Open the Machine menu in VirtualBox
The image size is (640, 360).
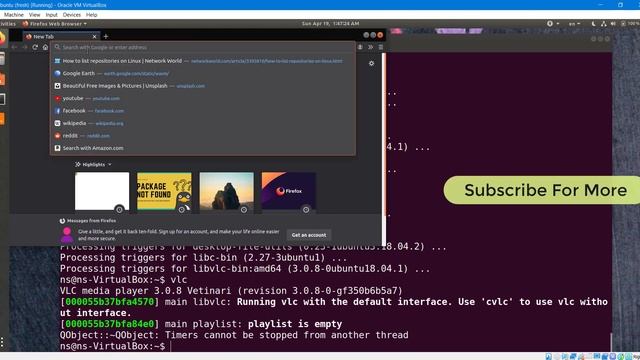(x=13, y=15)
